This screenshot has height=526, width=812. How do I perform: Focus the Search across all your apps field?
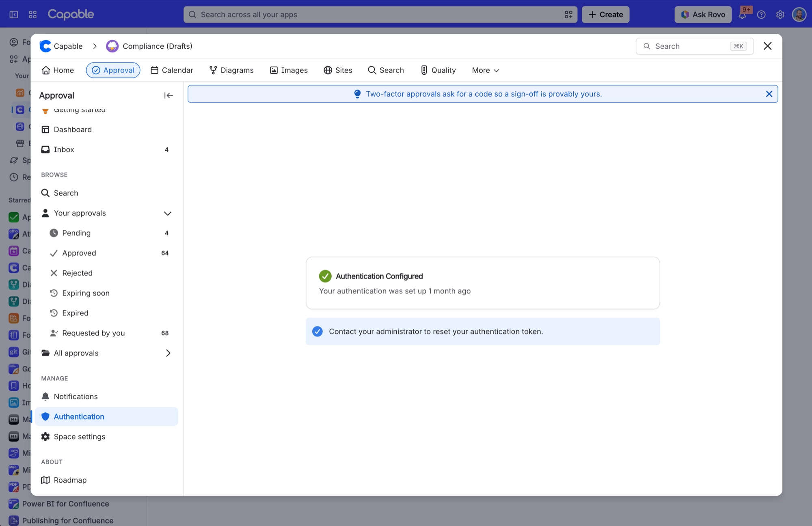(380, 15)
